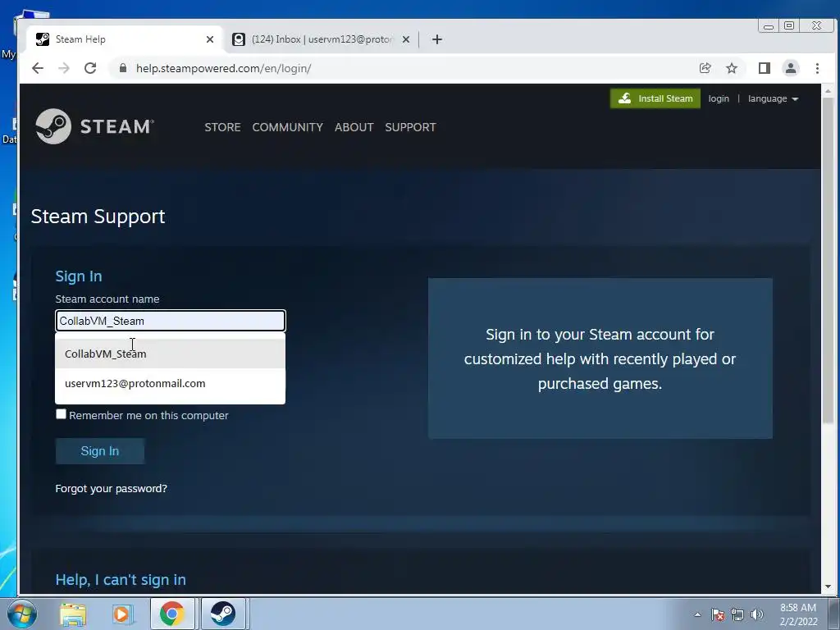Click the browser forward arrow
The height and width of the screenshot is (630, 840).
[64, 68]
